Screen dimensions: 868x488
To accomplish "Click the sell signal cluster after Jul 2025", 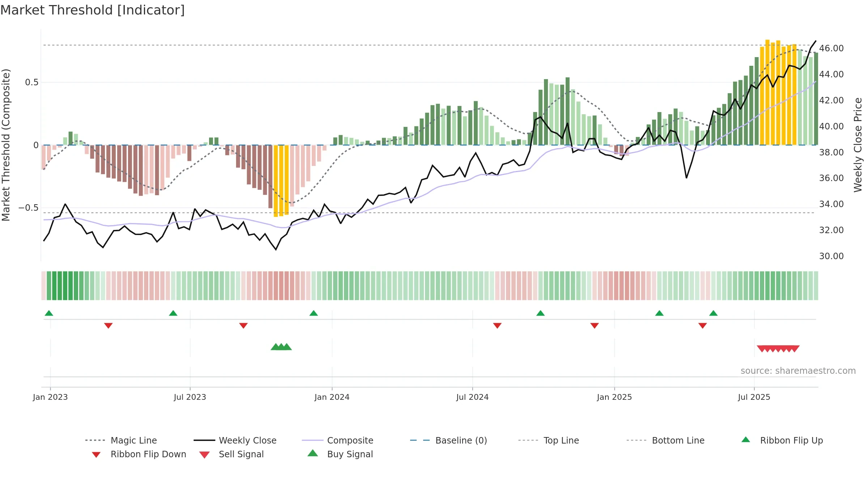I will 778,349.
